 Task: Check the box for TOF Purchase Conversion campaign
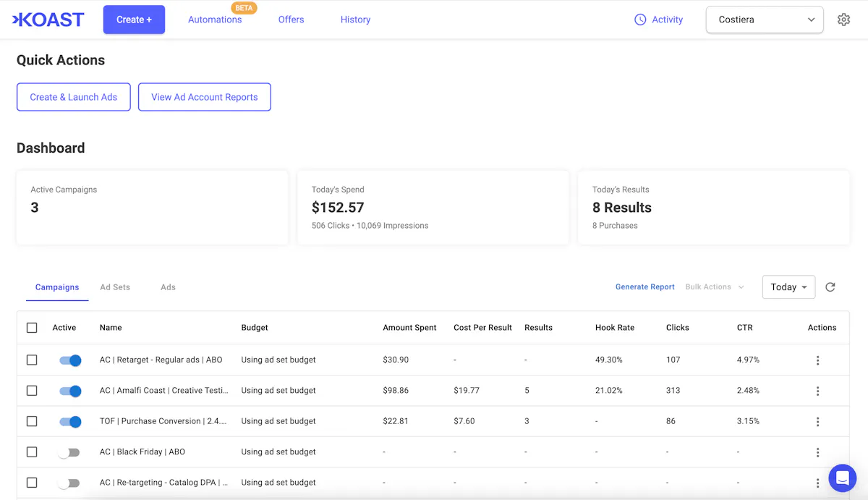coord(32,421)
